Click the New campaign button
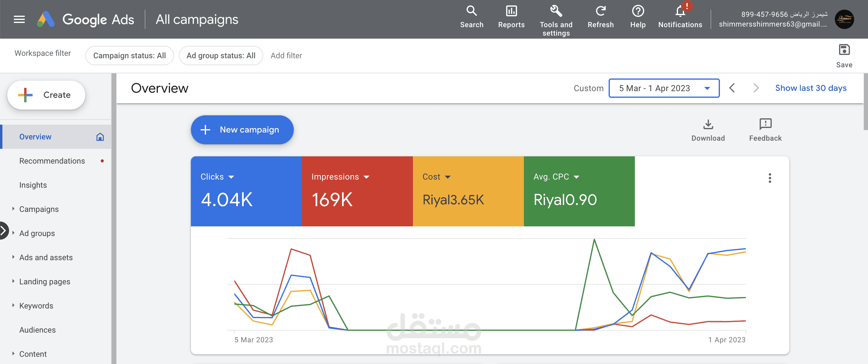868x364 pixels. (242, 129)
